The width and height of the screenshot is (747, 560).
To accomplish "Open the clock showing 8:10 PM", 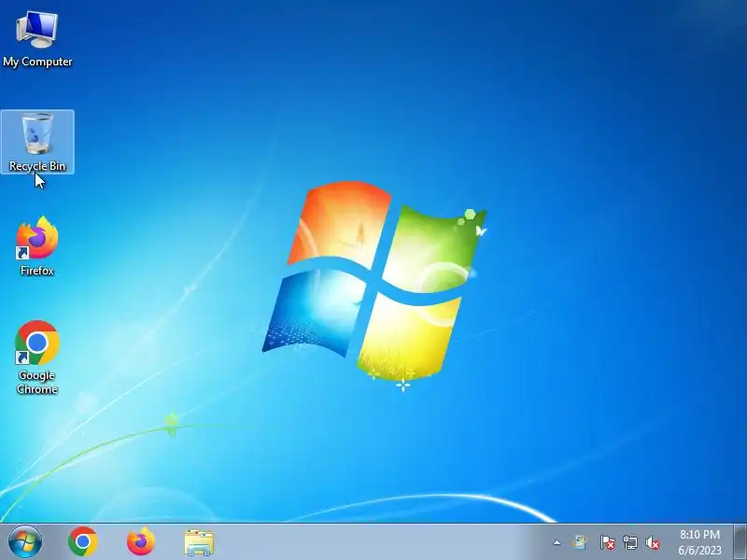I will [699, 542].
